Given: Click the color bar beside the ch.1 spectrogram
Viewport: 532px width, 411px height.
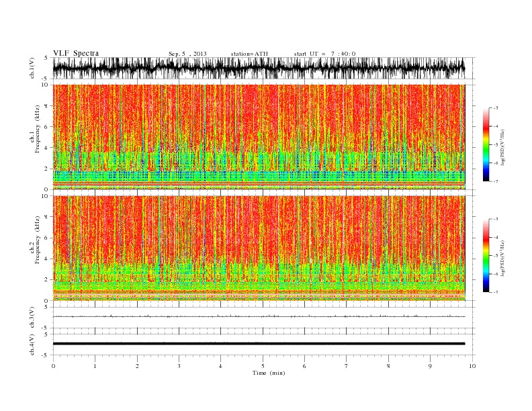Looking at the screenshot, I should tap(486, 144).
